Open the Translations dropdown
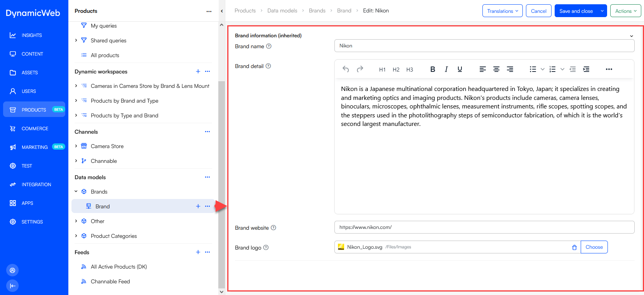 (x=503, y=11)
